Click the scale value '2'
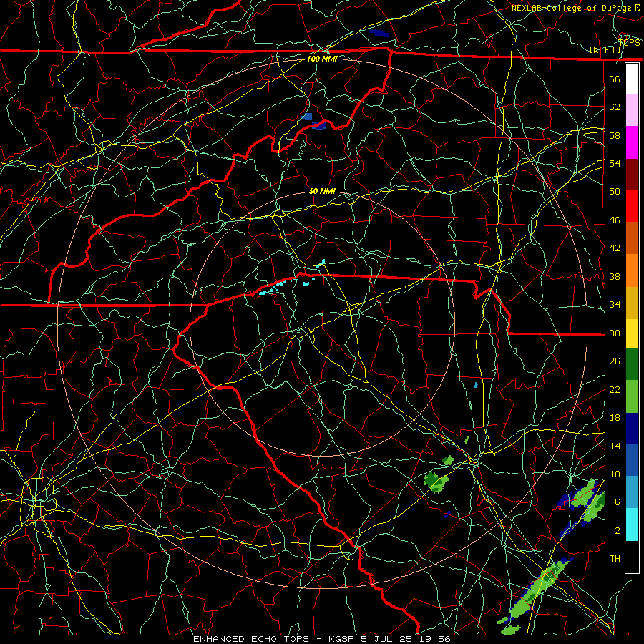This screenshot has width=644, height=644. pyautogui.click(x=617, y=531)
